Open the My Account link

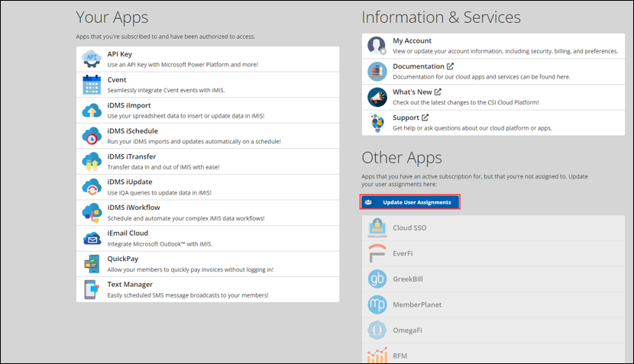click(412, 41)
